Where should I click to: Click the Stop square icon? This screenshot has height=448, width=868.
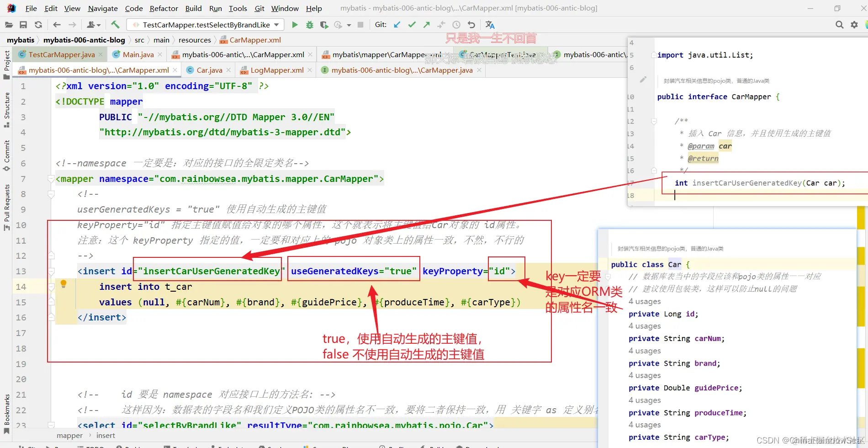360,25
